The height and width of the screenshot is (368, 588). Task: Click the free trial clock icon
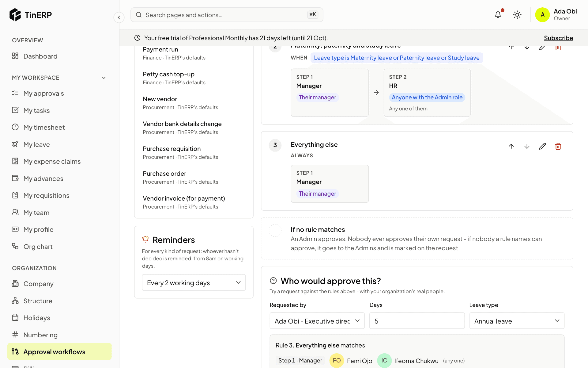click(137, 38)
